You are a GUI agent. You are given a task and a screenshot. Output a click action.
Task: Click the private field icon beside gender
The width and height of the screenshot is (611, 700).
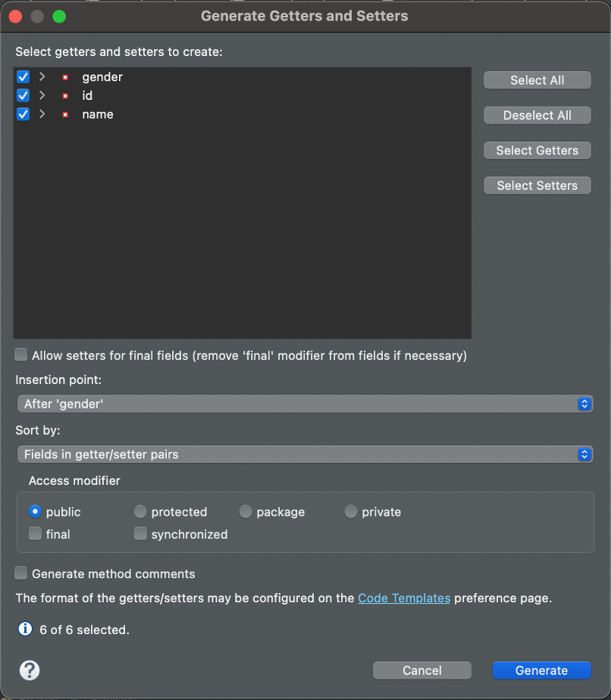click(65, 77)
